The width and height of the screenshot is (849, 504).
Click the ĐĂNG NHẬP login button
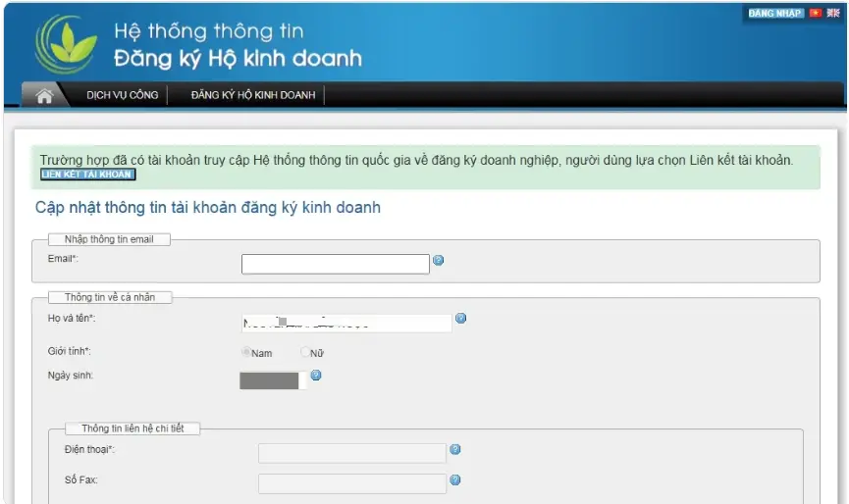774,13
